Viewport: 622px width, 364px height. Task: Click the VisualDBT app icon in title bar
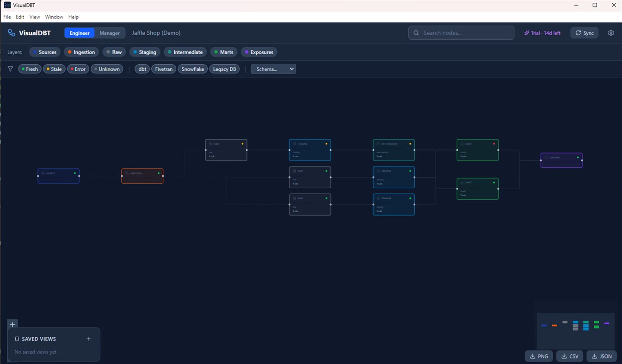[7, 5]
